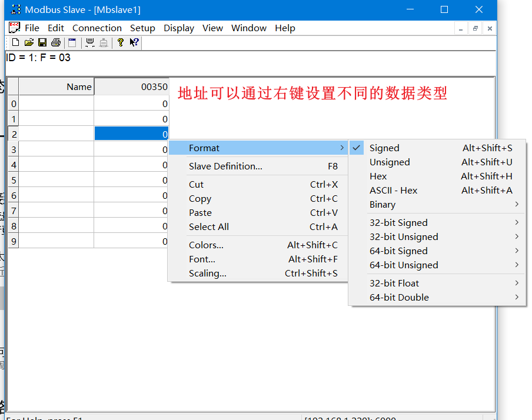Click the document icon left of File menu
The height and width of the screenshot is (420, 532).
pos(14,28)
